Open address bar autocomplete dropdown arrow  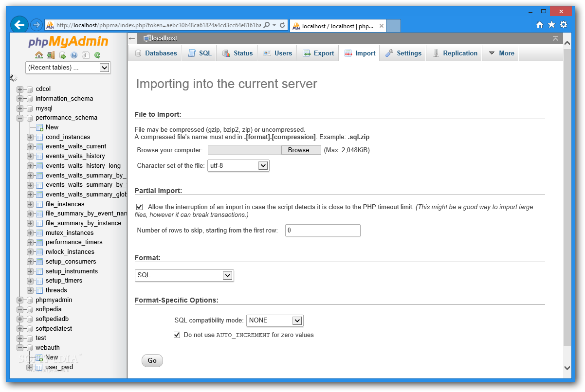(x=274, y=25)
